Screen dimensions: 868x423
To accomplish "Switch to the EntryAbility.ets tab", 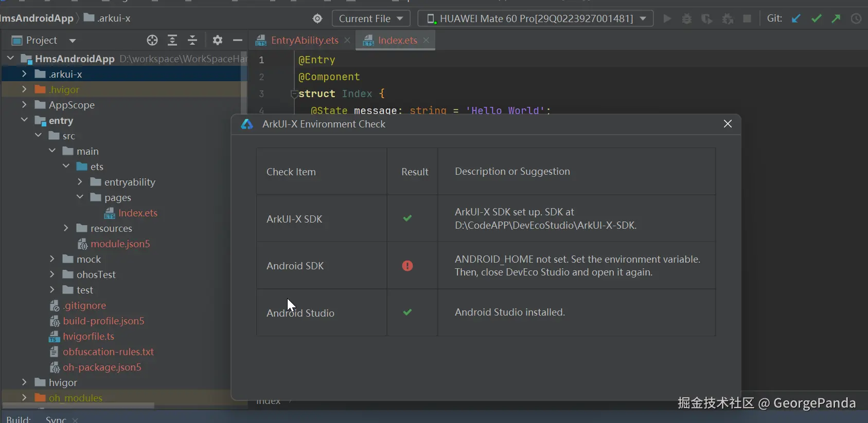I will point(305,40).
